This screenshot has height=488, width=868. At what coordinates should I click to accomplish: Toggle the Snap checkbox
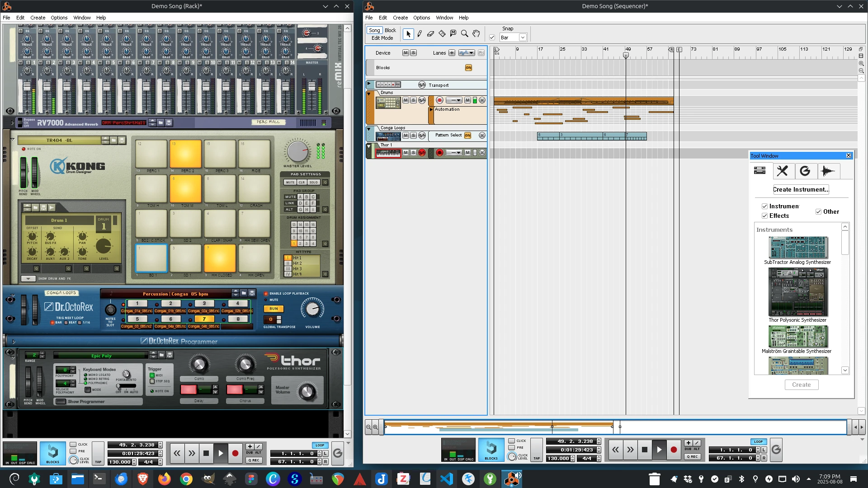point(492,38)
